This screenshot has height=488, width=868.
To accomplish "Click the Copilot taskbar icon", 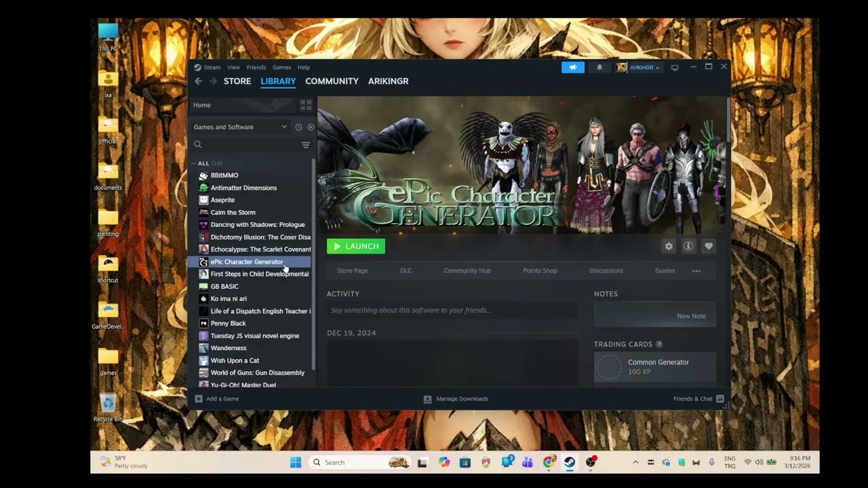I will point(443,462).
